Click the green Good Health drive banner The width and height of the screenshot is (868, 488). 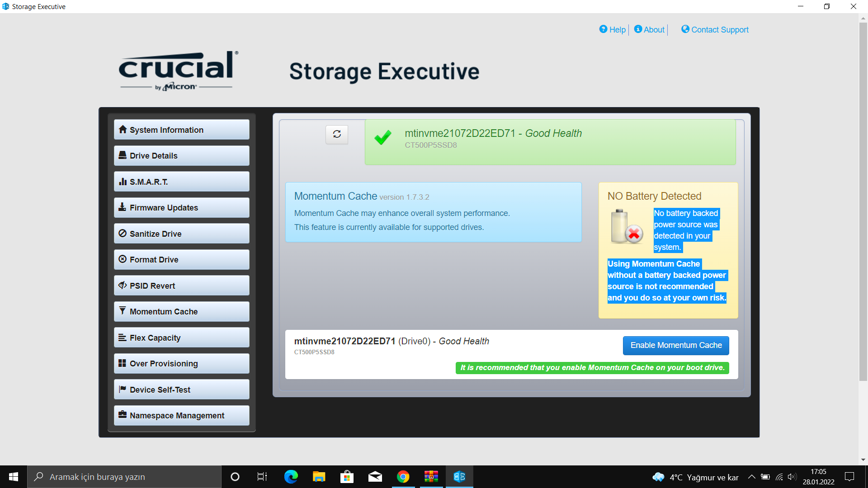[x=550, y=142]
